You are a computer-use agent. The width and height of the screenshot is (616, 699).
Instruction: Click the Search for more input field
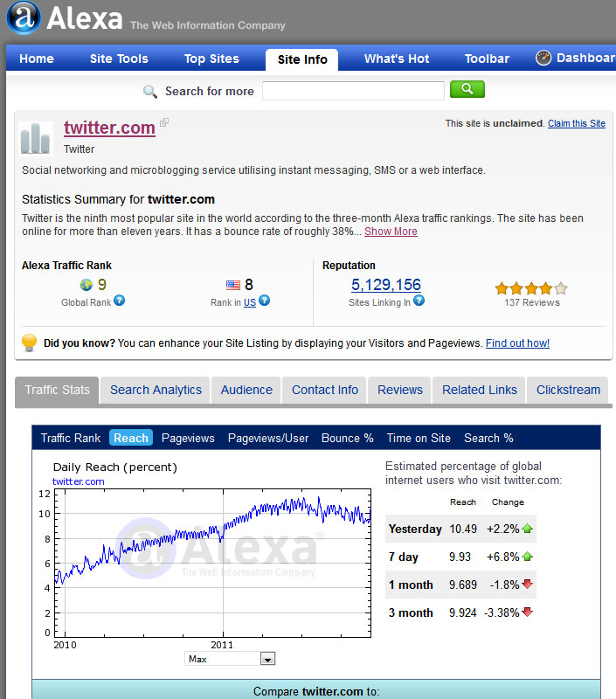(x=354, y=91)
